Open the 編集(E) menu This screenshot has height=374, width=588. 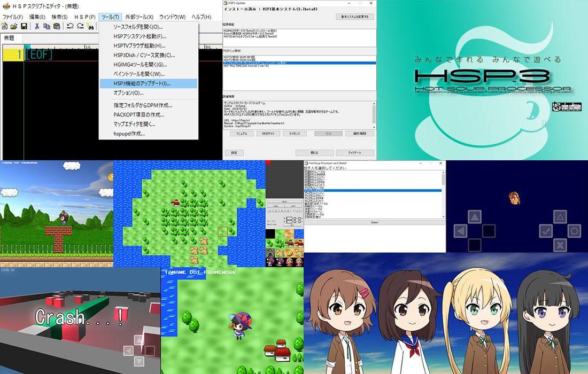point(37,17)
